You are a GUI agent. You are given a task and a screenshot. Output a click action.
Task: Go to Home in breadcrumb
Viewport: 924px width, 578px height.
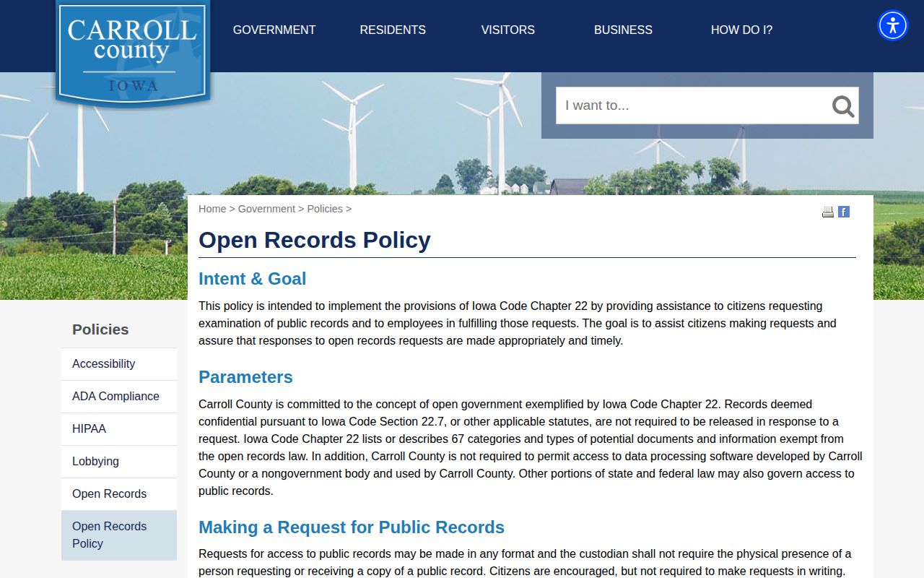(x=212, y=209)
